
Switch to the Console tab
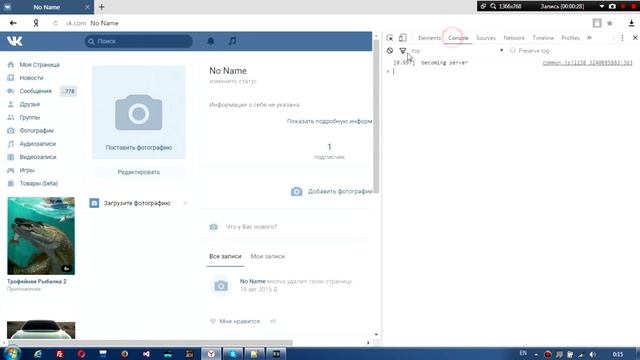[458, 38]
